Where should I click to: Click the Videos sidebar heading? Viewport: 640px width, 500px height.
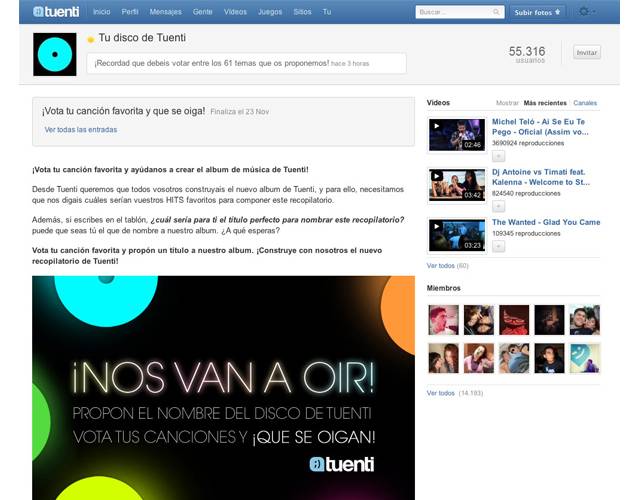coord(438,103)
